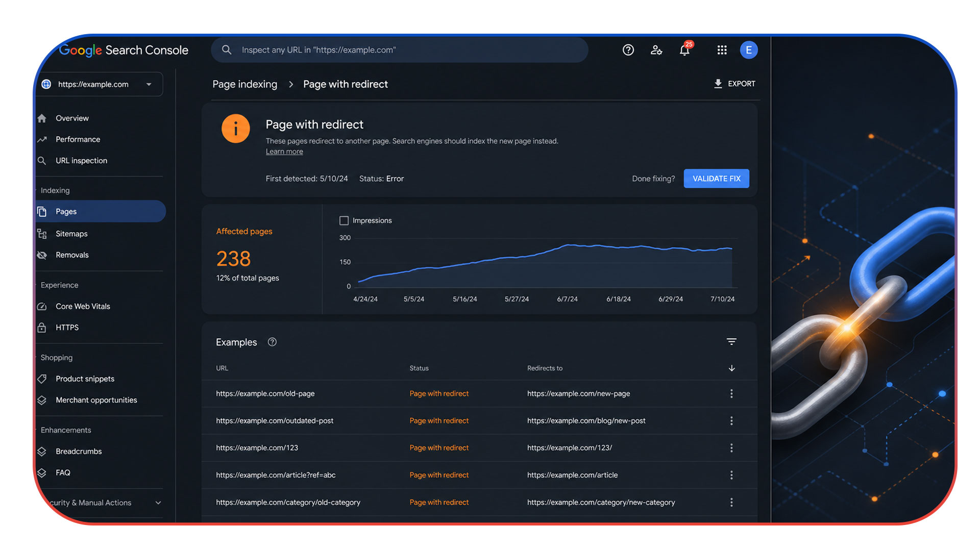Open FAQ under Enhancements

point(63,473)
